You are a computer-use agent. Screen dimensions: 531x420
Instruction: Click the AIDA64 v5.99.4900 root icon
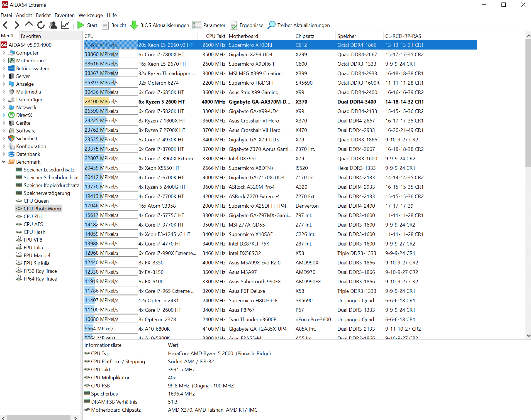(4, 45)
